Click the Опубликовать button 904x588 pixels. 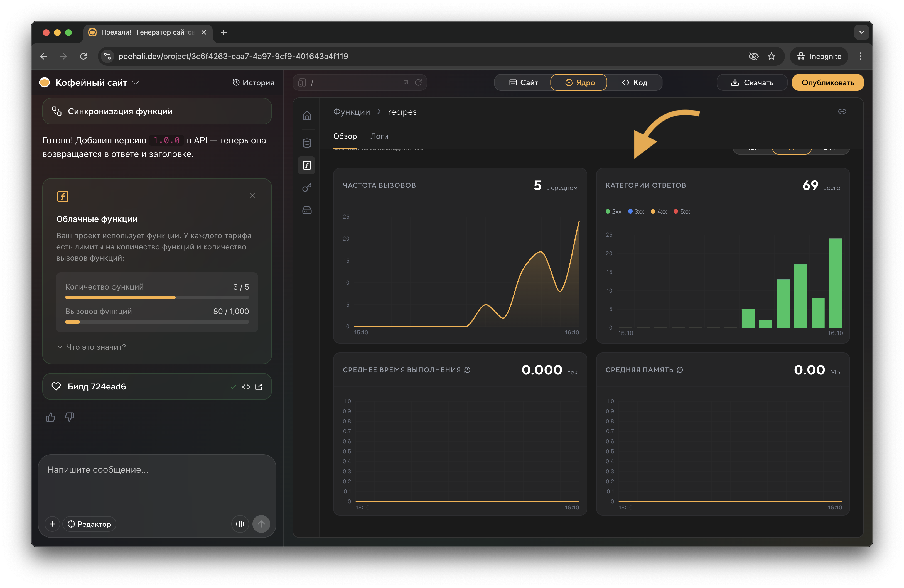tap(827, 82)
